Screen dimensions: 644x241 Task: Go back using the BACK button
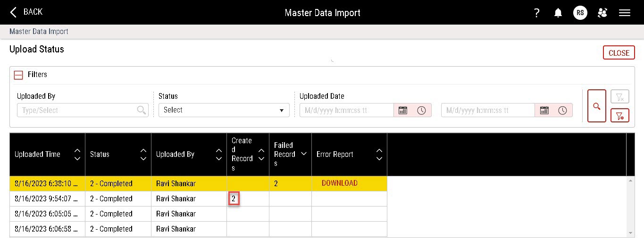[x=26, y=12]
